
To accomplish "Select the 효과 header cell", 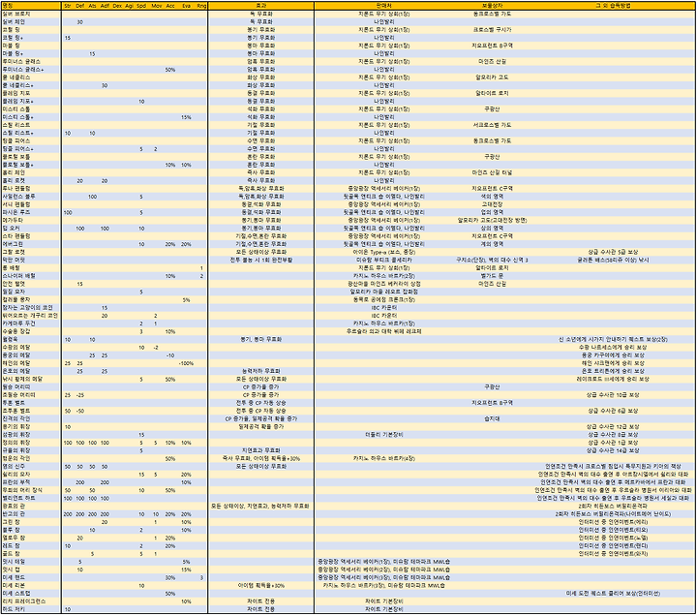I will tap(261, 6).
